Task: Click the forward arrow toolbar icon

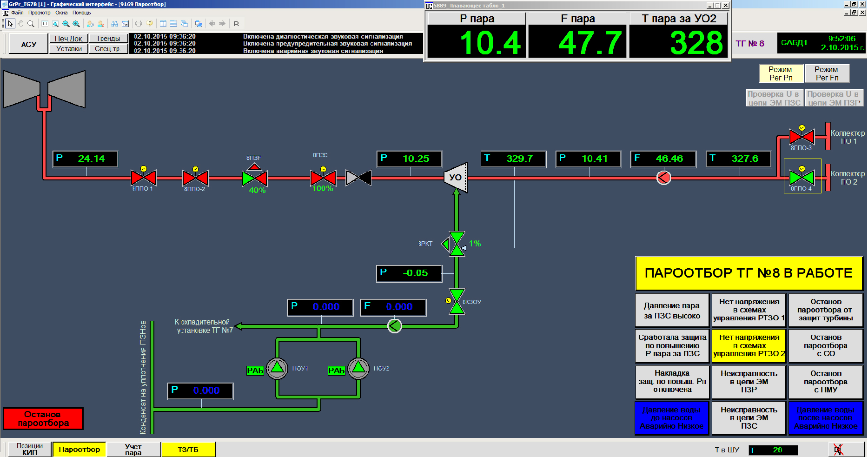Action: pyautogui.click(x=222, y=24)
